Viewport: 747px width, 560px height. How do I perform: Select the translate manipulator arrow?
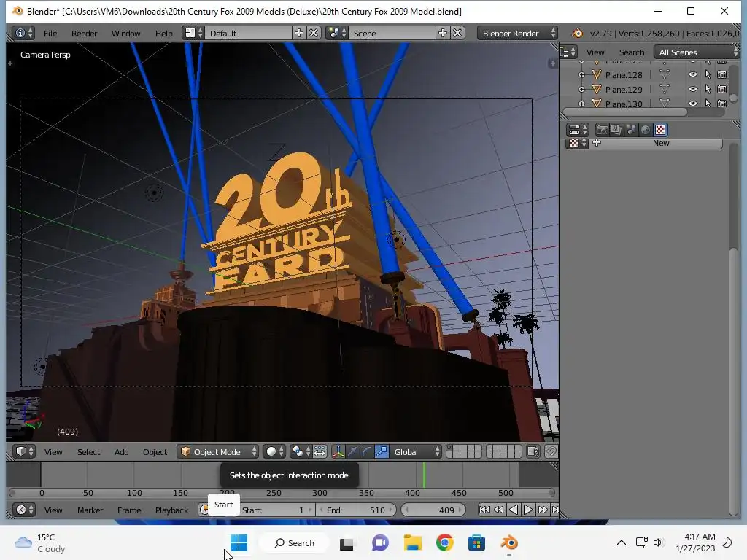pos(352,451)
